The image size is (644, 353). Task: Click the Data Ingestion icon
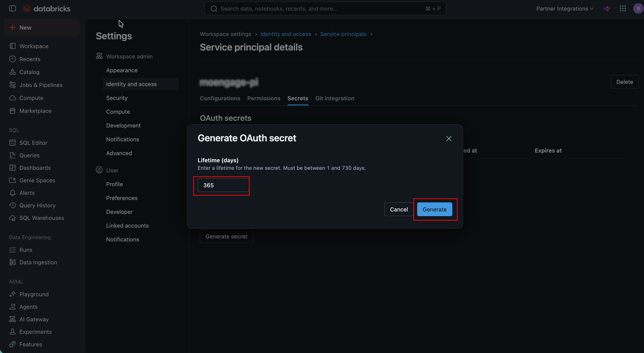coord(13,262)
